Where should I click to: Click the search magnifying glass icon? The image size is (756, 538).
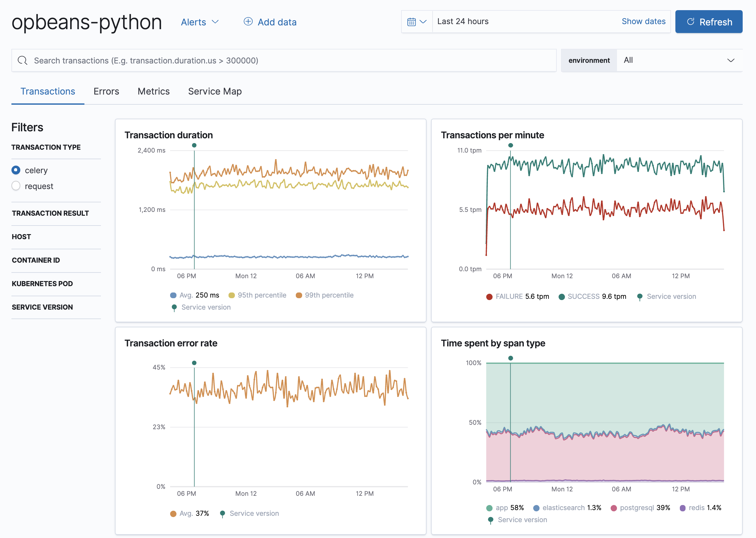click(22, 60)
